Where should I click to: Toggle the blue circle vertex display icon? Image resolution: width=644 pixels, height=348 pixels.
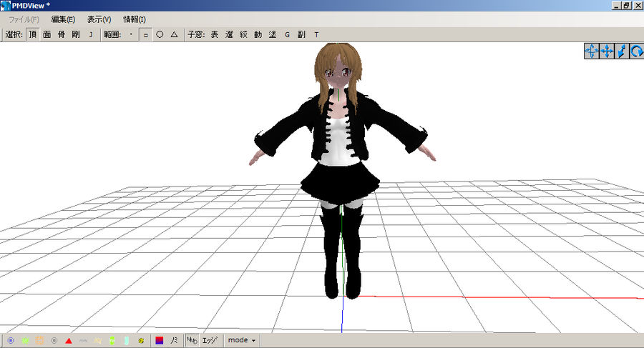(x=11, y=341)
